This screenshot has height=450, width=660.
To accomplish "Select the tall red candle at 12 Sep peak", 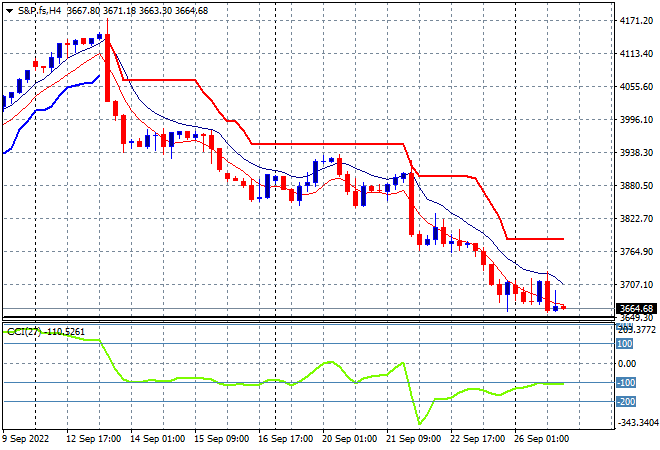I will (x=107, y=68).
